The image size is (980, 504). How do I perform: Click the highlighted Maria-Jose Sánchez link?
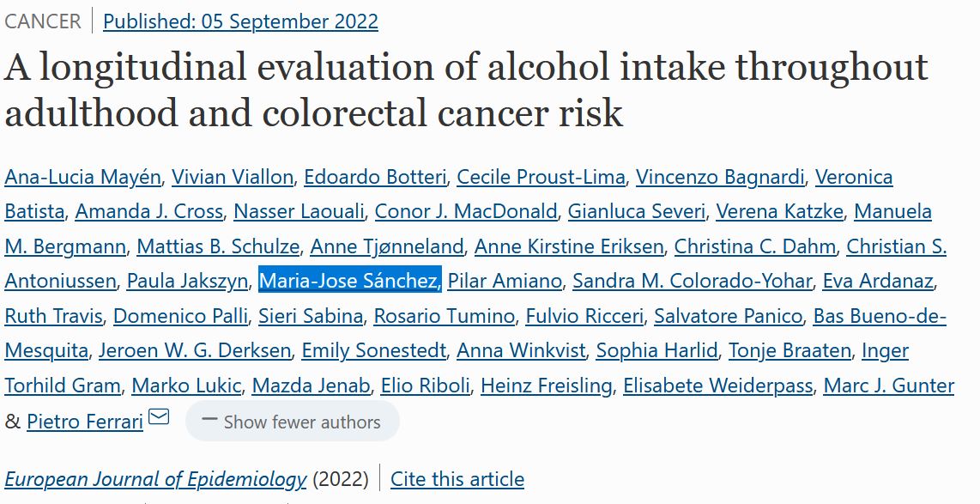point(349,281)
